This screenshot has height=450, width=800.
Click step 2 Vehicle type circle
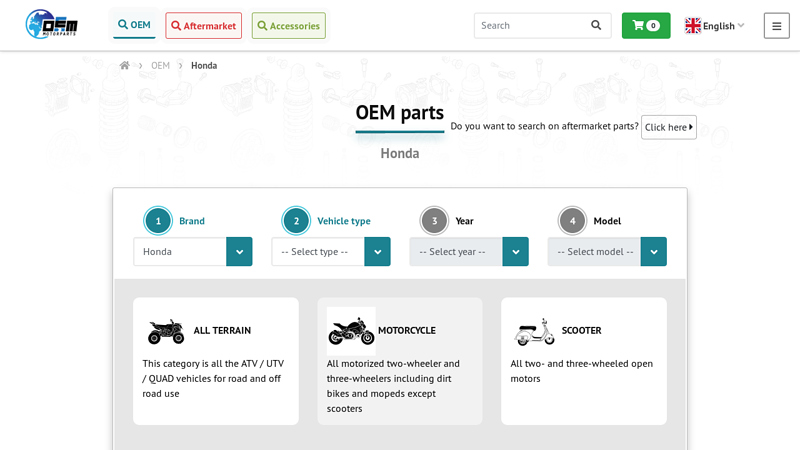[x=296, y=221]
